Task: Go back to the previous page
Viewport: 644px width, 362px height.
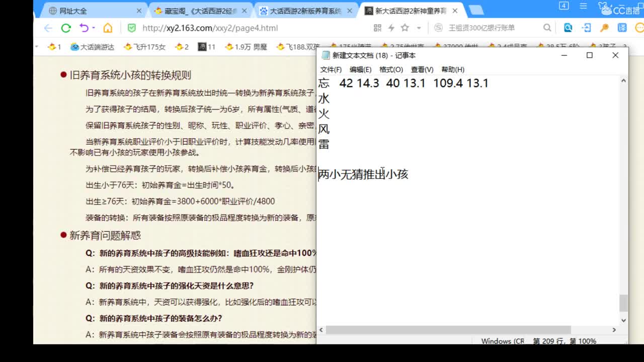Action: (x=48, y=28)
